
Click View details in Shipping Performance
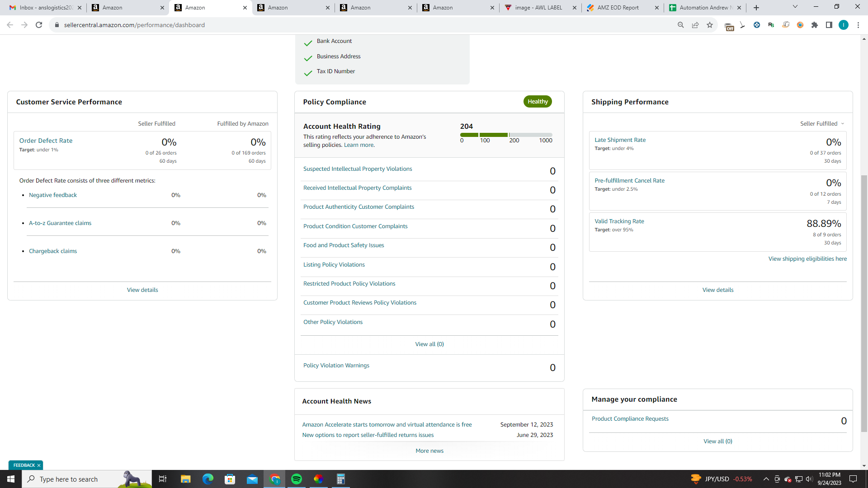pyautogui.click(x=718, y=290)
